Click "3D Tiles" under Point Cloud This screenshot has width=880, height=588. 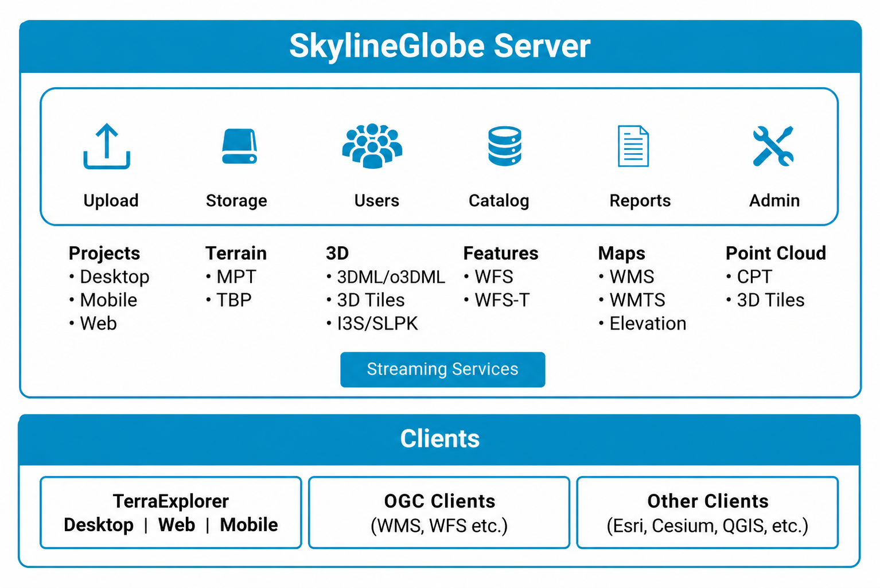770,300
